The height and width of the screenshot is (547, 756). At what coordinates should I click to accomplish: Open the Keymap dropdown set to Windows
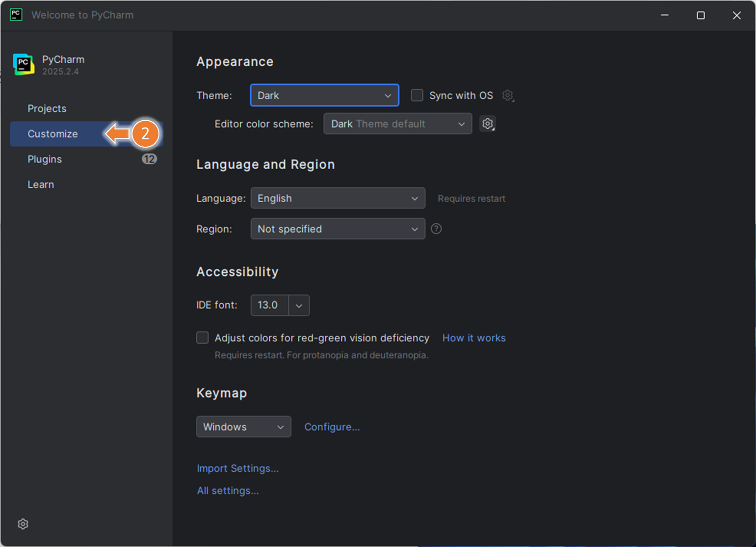point(244,427)
